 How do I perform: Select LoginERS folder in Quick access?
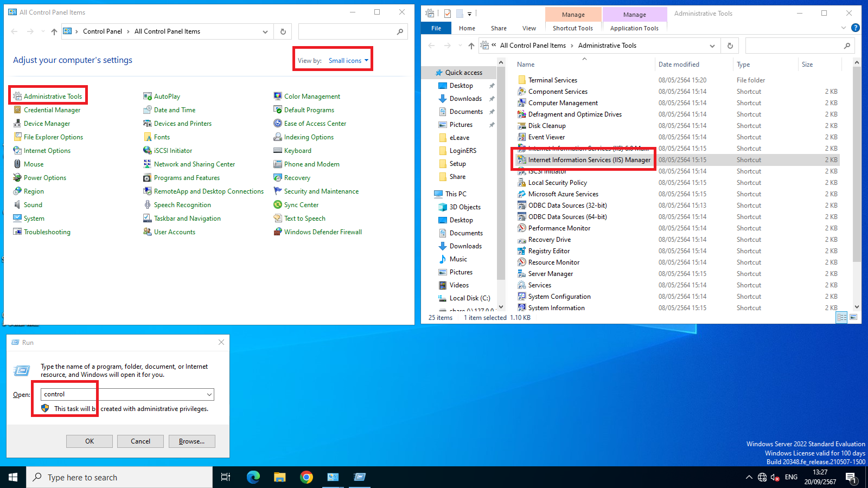pos(463,151)
